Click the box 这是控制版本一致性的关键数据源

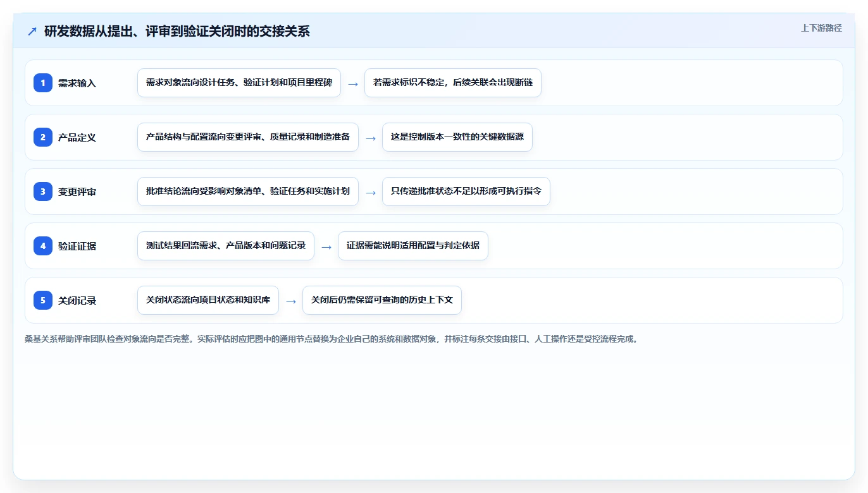click(x=457, y=137)
